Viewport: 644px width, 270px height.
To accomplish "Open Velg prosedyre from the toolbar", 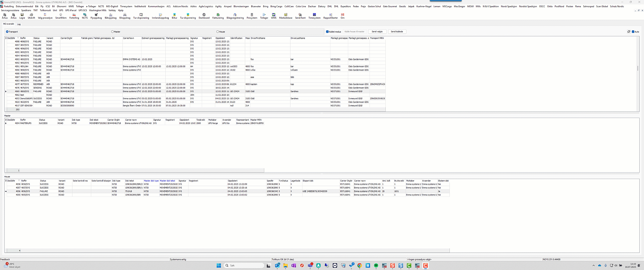I will point(45,16).
